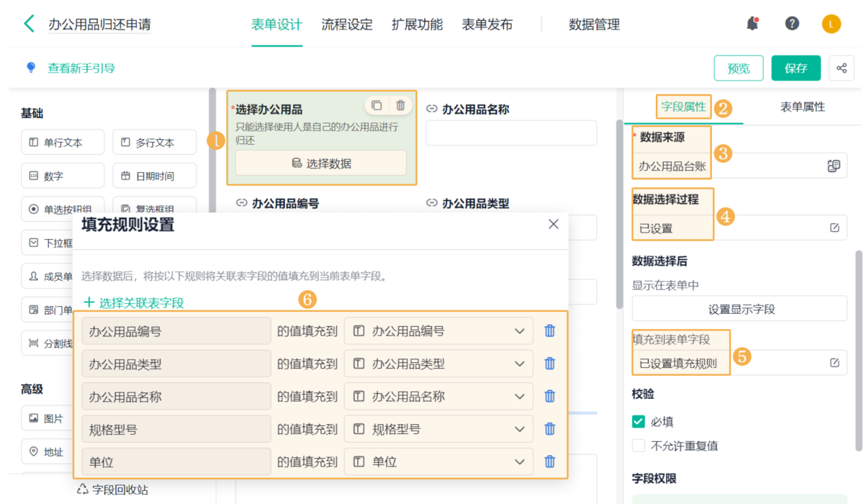864x504 pixels.
Task: Expand the 办公用品名称 target field dropdown
Action: point(519,397)
